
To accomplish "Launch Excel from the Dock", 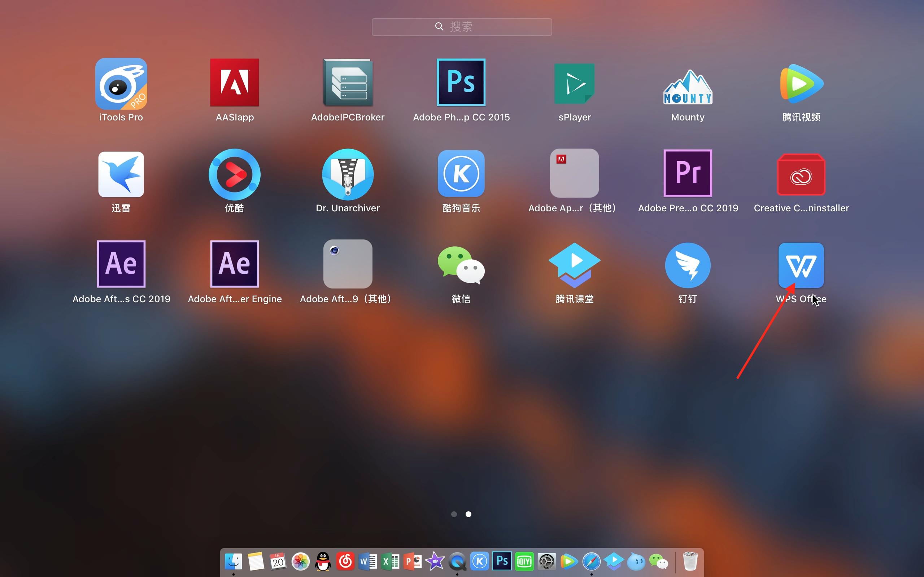I will tap(390, 561).
